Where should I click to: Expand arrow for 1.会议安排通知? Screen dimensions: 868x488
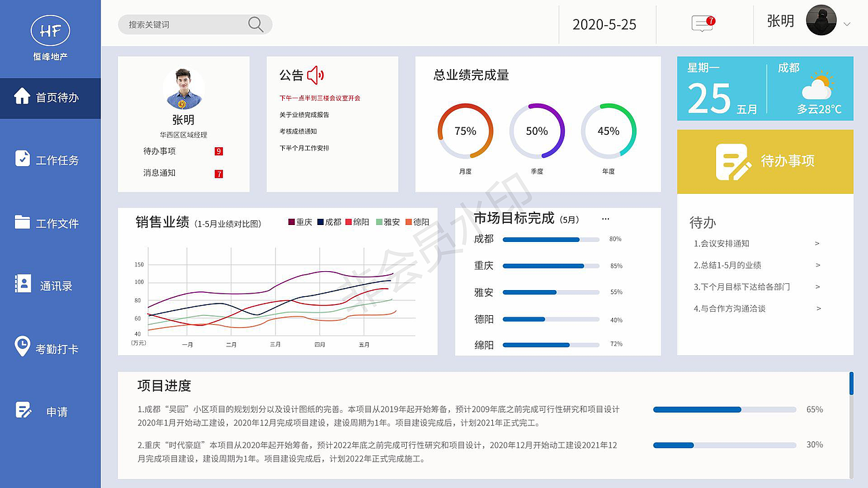click(817, 243)
